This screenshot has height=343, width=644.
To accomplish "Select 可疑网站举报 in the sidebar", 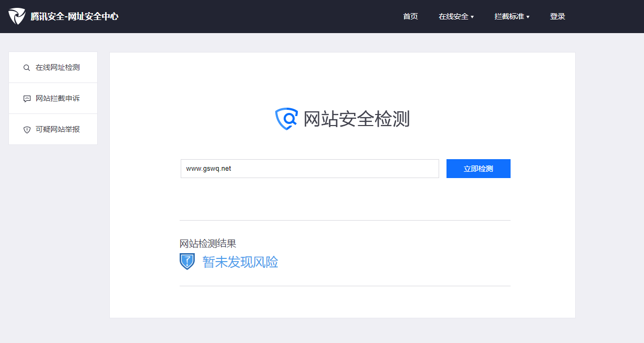I will click(x=53, y=129).
